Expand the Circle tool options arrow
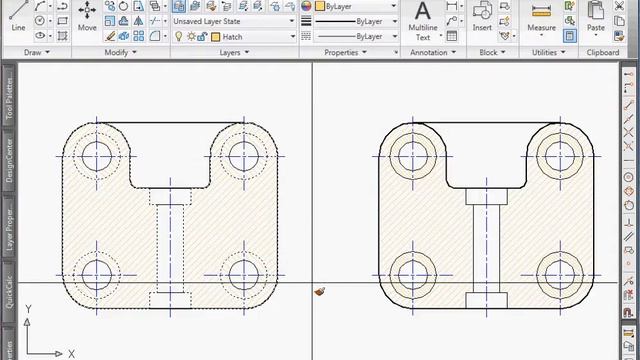640x360 pixels. coord(50,21)
